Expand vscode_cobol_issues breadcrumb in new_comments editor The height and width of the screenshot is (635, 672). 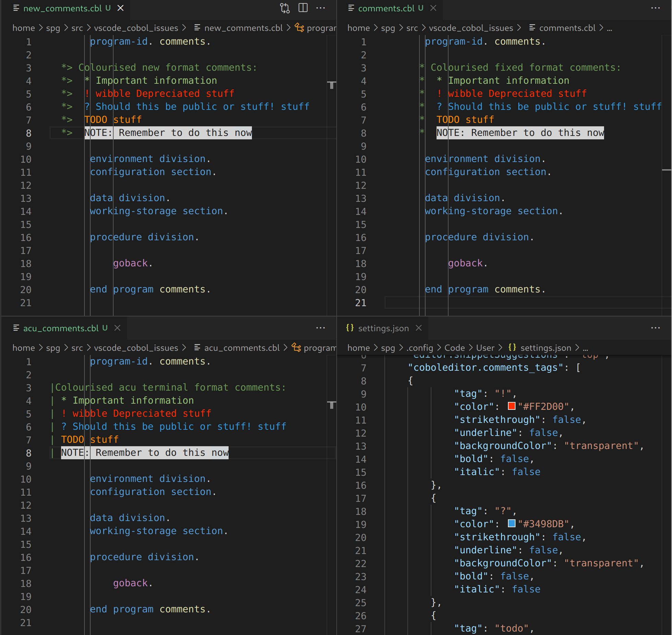pos(136,28)
